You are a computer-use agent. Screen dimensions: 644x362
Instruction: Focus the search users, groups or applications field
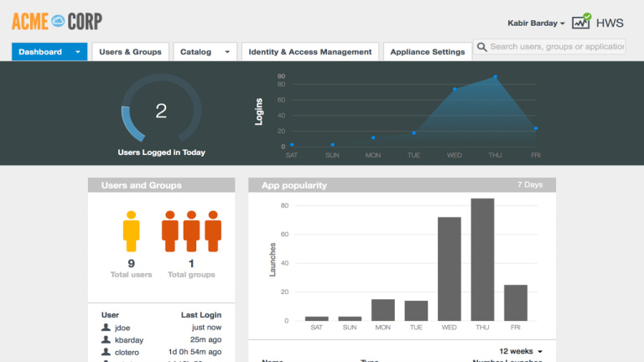(x=549, y=47)
